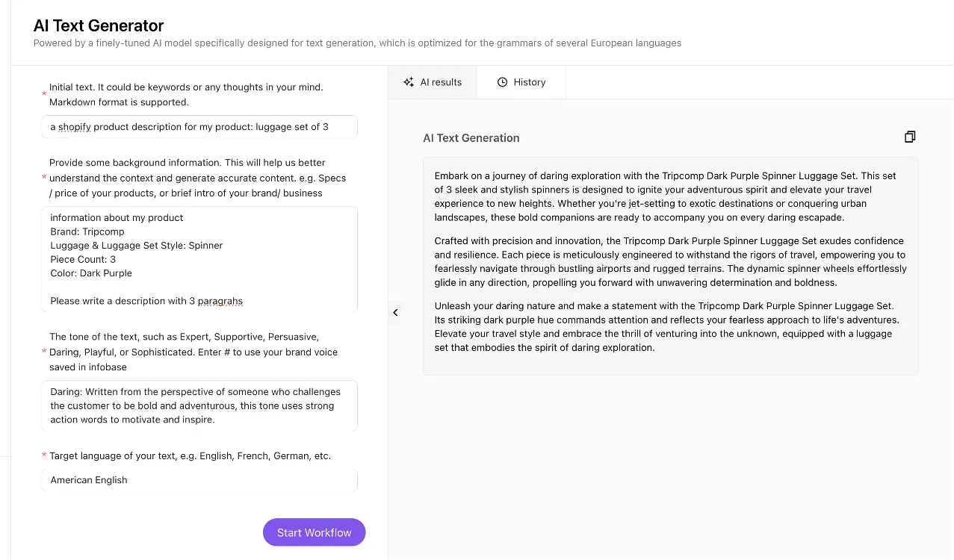
Task: Collapse the input form panel chevron
Action: (x=395, y=313)
